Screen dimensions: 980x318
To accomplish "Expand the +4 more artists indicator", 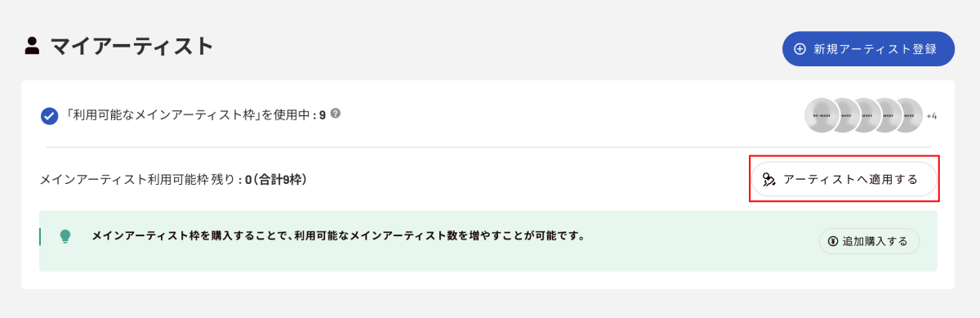I will pos(931,117).
